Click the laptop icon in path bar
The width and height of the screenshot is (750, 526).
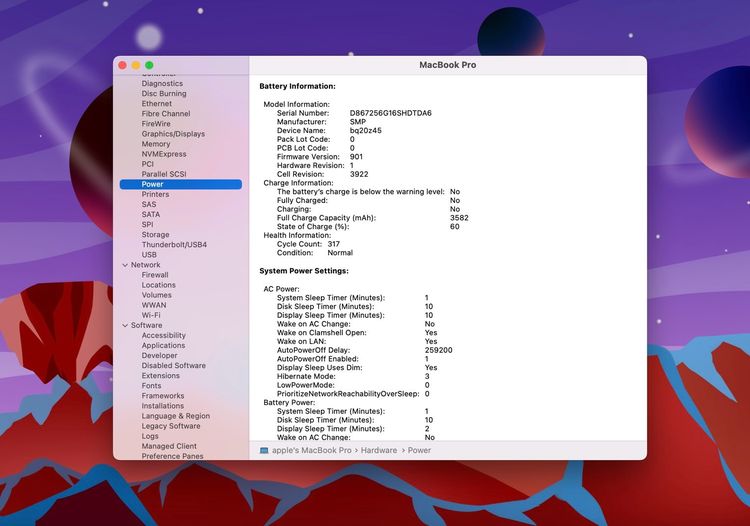tap(264, 450)
